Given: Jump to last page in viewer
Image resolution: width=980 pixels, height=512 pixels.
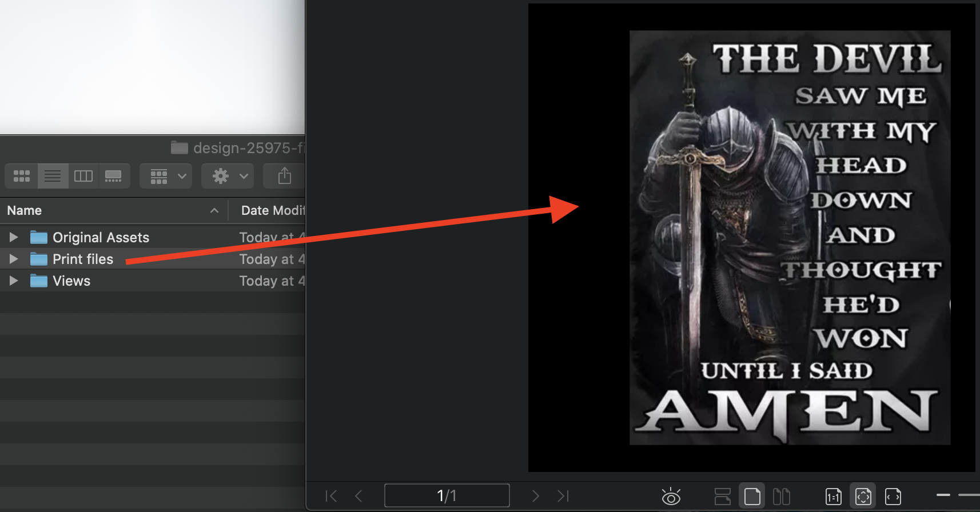Looking at the screenshot, I should click(563, 496).
